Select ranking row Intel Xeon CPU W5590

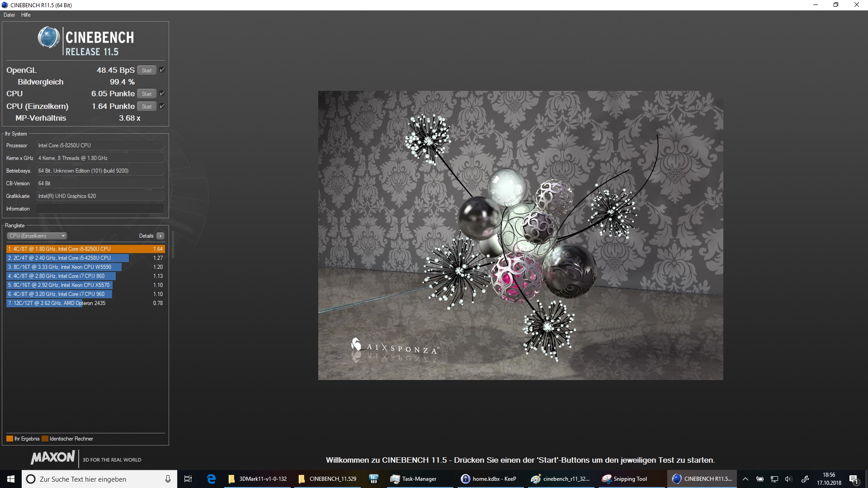85,267
